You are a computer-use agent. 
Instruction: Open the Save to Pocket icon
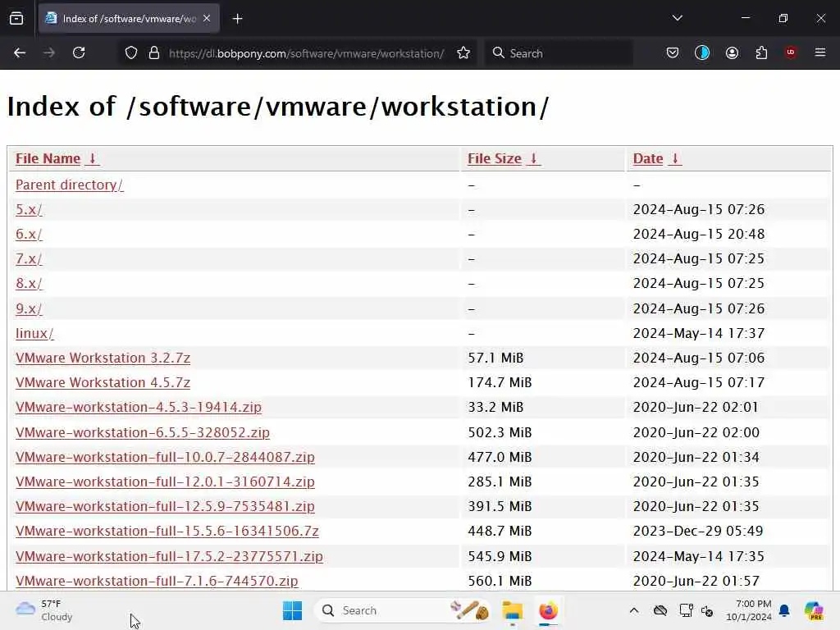pyautogui.click(x=673, y=53)
